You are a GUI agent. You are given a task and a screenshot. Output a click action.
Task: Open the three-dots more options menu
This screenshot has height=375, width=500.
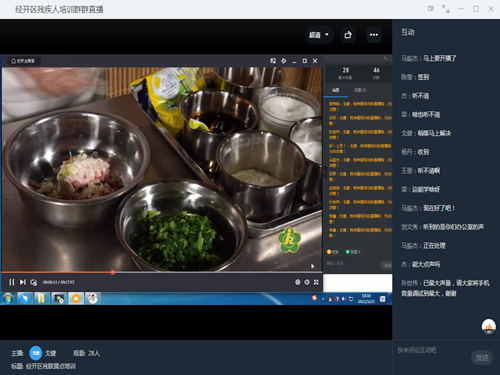[374, 35]
